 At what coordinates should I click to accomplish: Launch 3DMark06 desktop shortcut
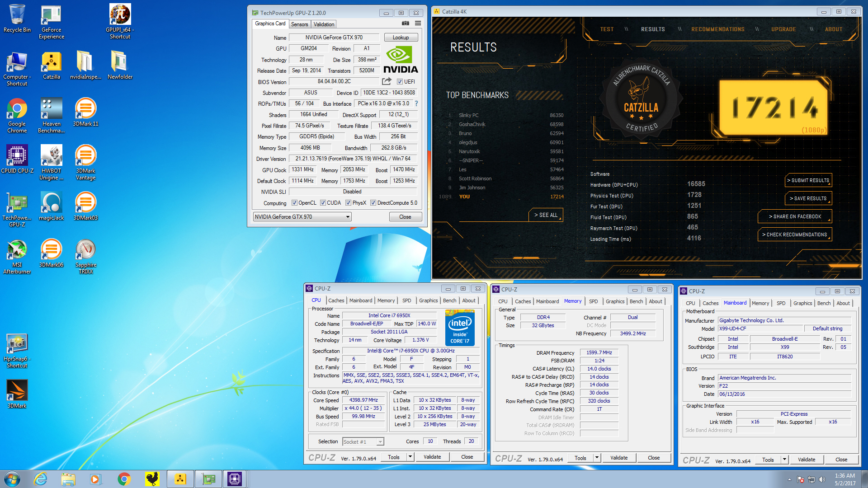[x=51, y=253]
